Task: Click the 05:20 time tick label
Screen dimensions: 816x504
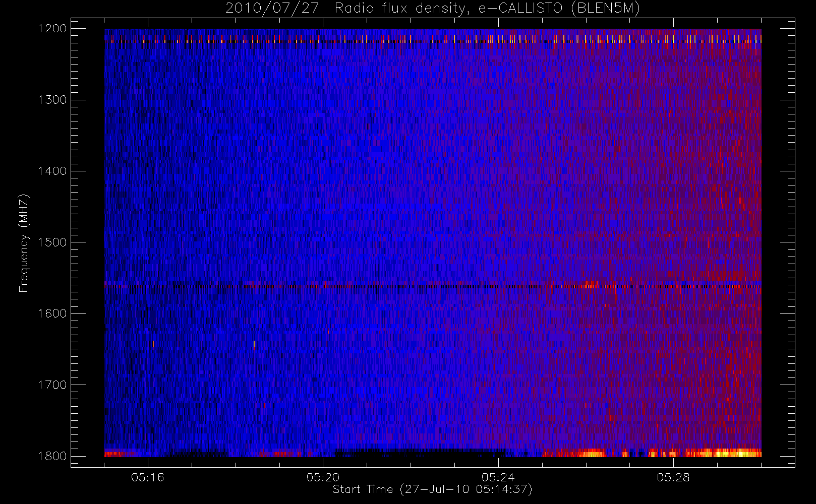Action: (x=323, y=477)
